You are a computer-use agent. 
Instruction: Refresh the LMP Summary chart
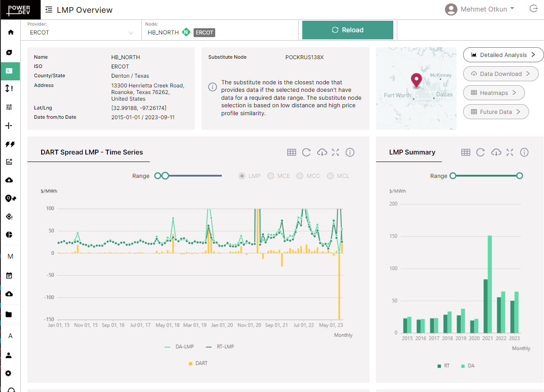tap(480, 152)
